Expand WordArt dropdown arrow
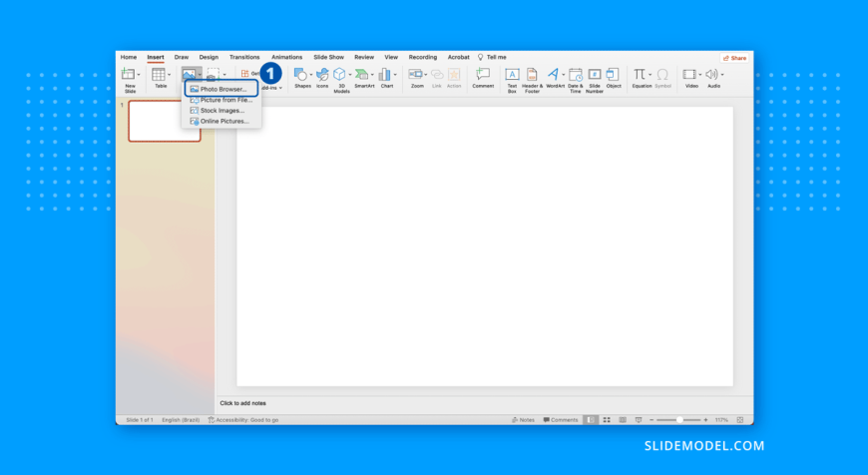 (563, 75)
